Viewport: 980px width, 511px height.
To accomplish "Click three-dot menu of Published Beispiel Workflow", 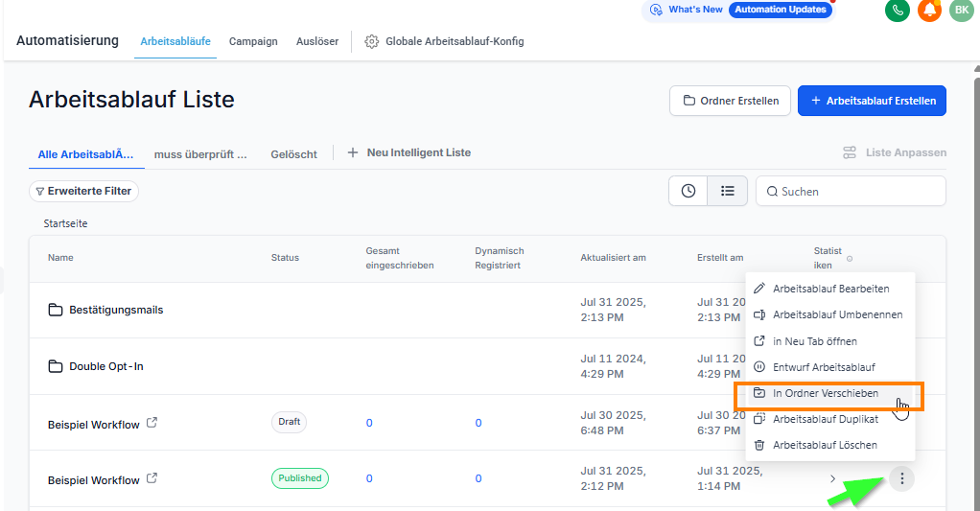I will pyautogui.click(x=902, y=479).
